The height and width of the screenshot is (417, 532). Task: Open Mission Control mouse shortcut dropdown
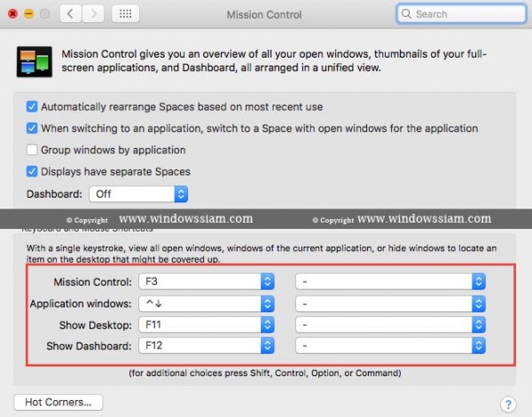(390, 281)
